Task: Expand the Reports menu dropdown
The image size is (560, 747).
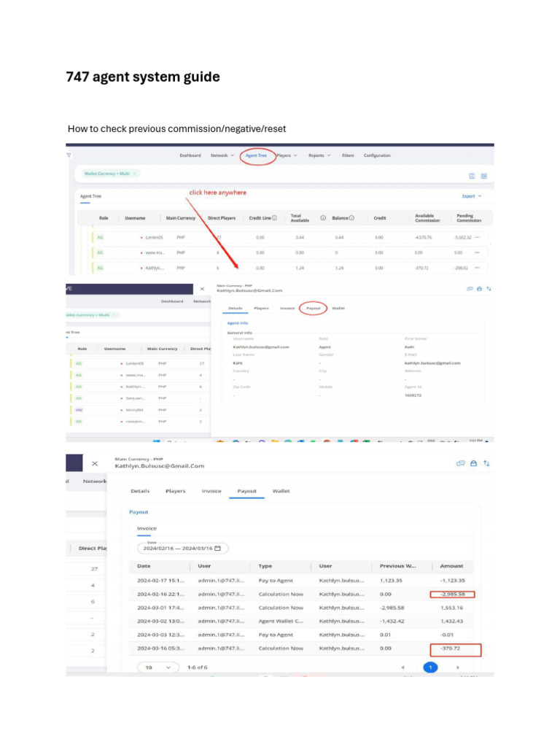Action: coord(319,155)
